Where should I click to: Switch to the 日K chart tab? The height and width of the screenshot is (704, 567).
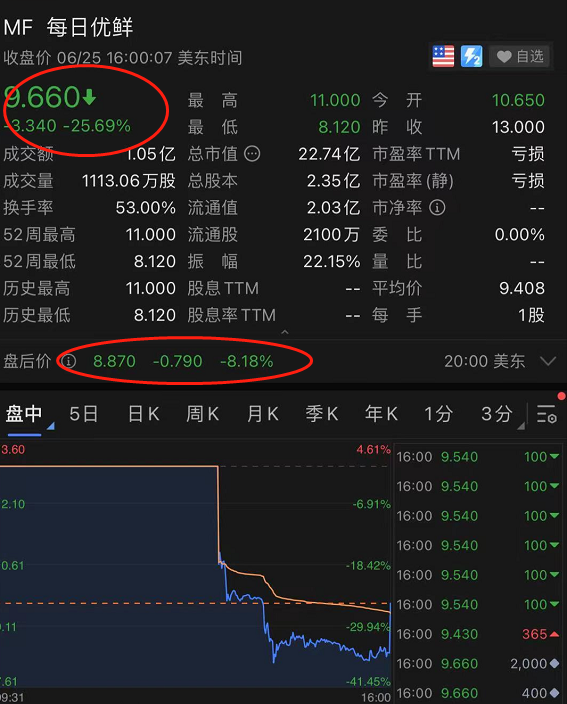coord(144,414)
